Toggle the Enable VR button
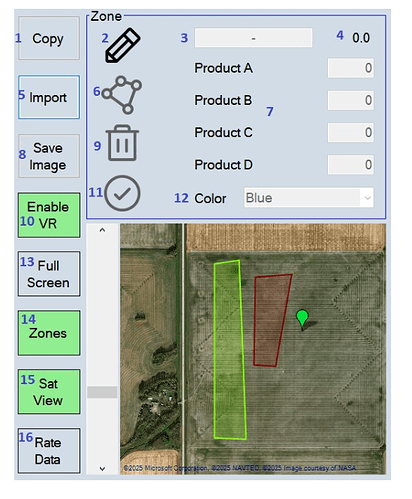 pyautogui.click(x=49, y=215)
